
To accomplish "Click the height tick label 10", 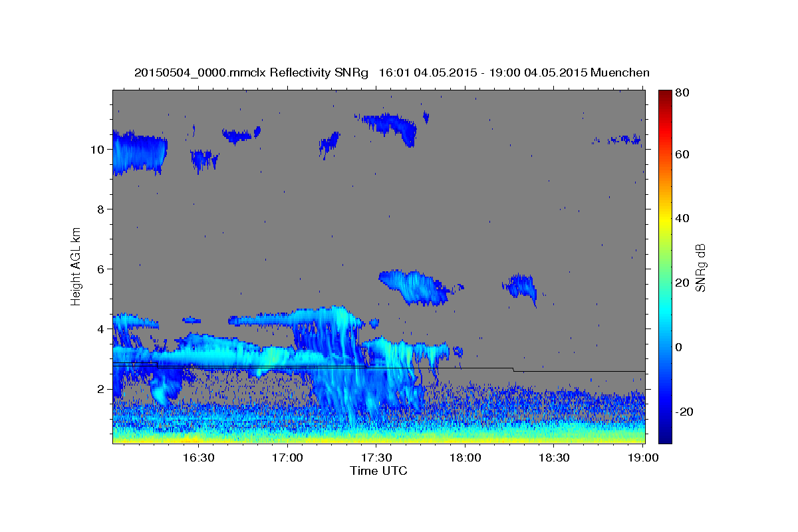I will [98, 150].
